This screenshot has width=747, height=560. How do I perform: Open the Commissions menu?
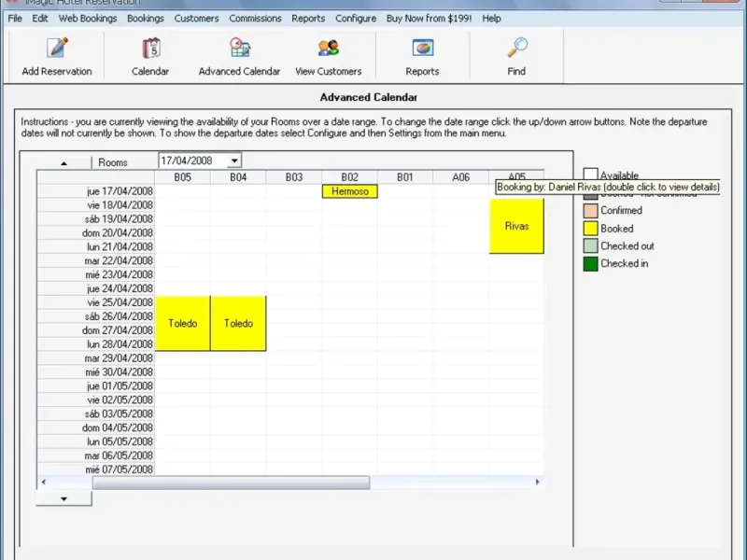[255, 19]
